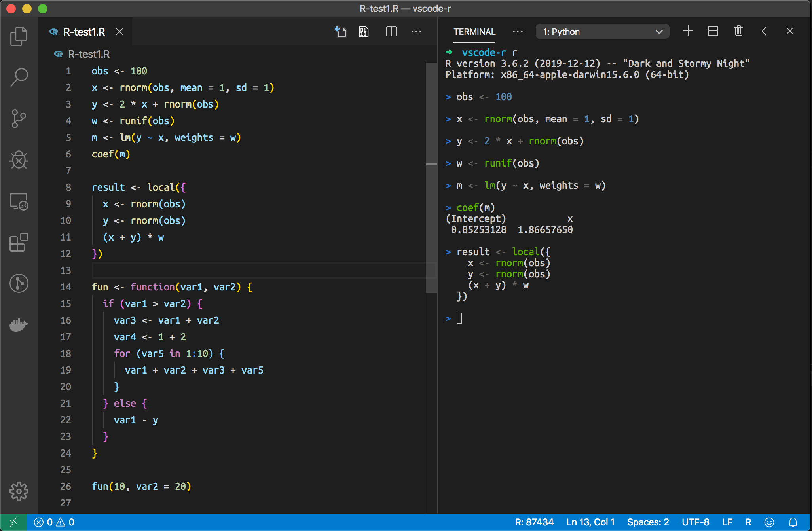Toggle split editor layout
Image resolution: width=812 pixels, height=531 pixels.
point(391,32)
